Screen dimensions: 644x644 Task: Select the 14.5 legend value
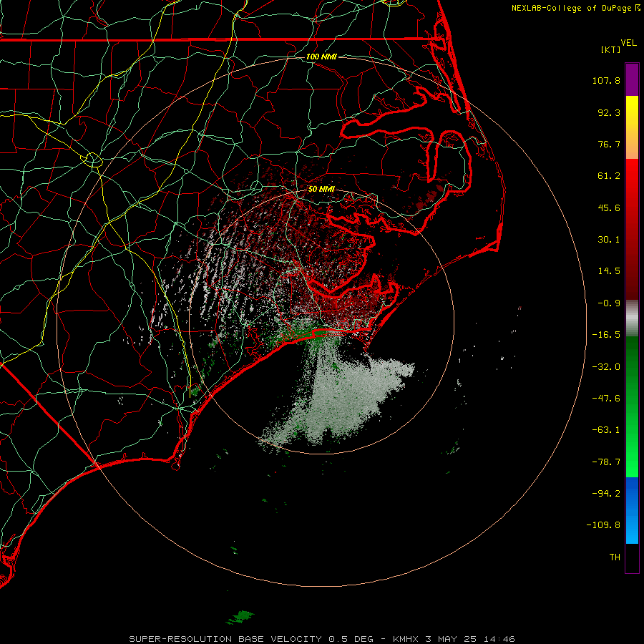[609, 271]
